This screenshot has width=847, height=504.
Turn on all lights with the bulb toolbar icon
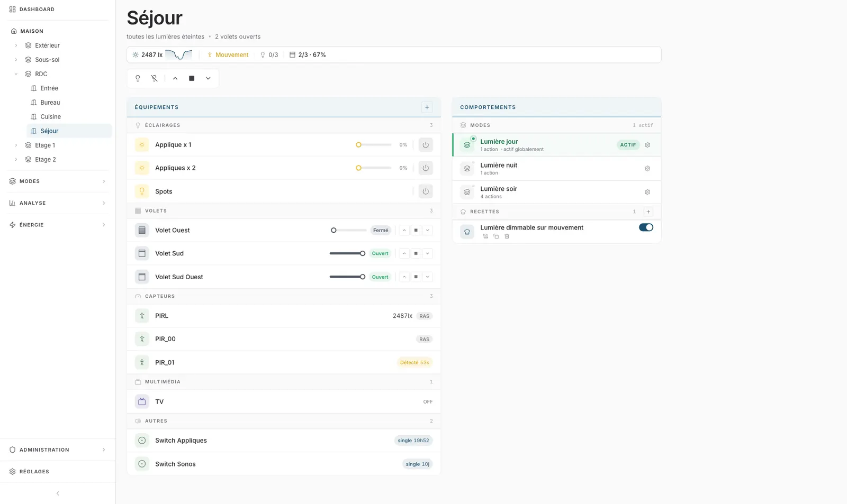pyautogui.click(x=138, y=78)
